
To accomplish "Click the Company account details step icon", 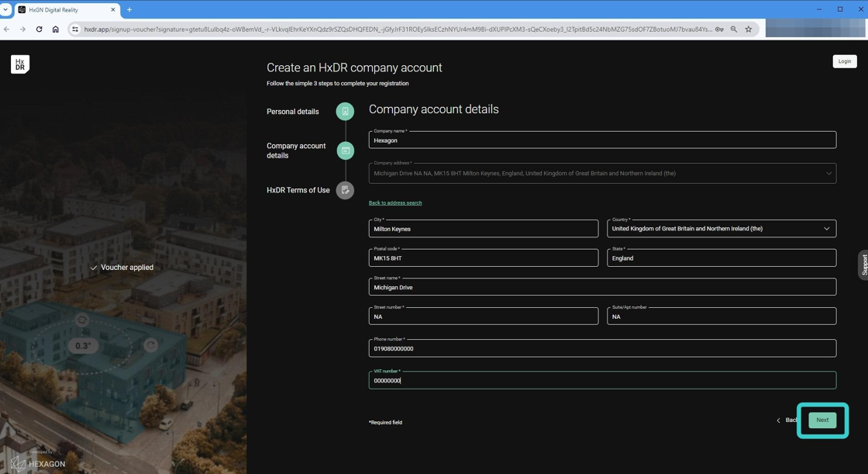I will tap(346, 151).
